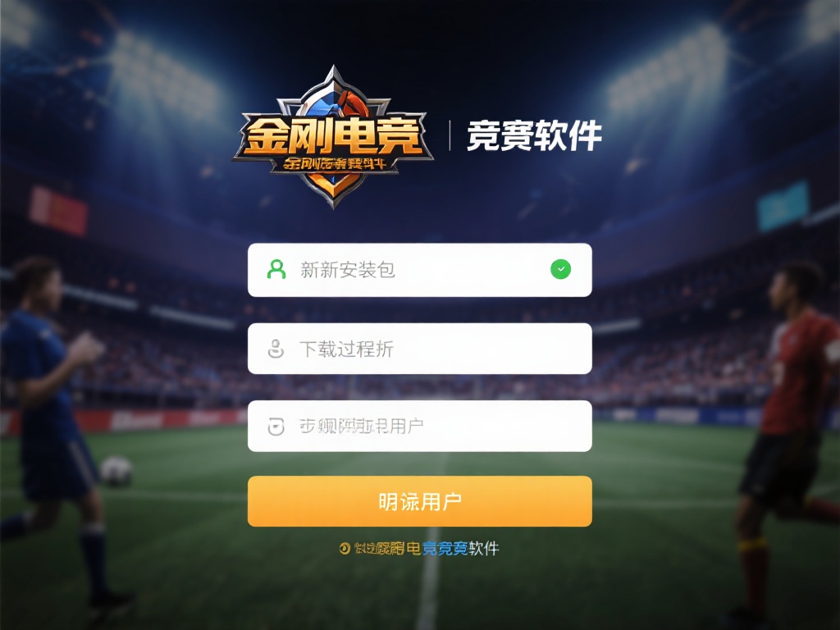The width and height of the screenshot is (840, 630).
Task: Click the teal banner in the right stands
Action: tap(783, 206)
